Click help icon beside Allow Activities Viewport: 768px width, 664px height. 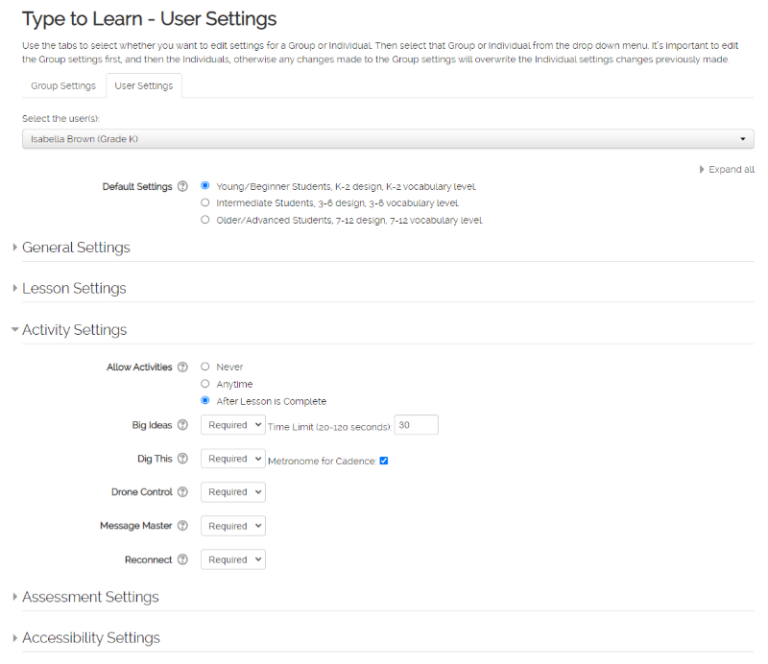coord(182,367)
